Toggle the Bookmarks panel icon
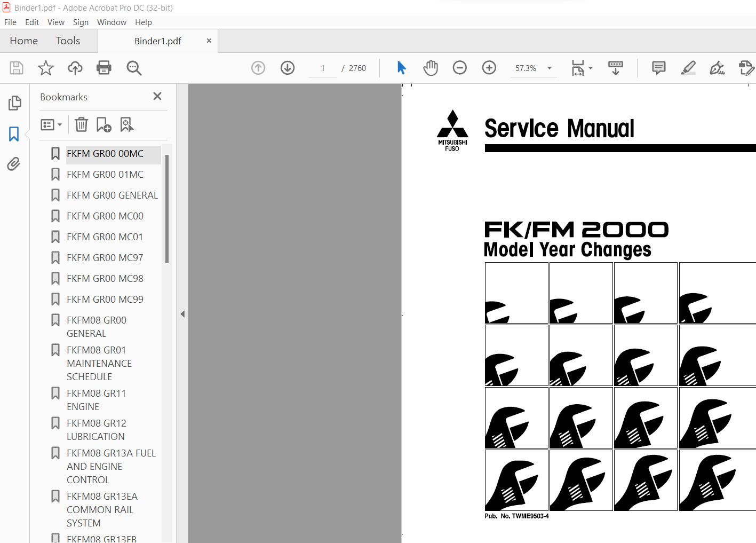756x543 pixels. [14, 133]
